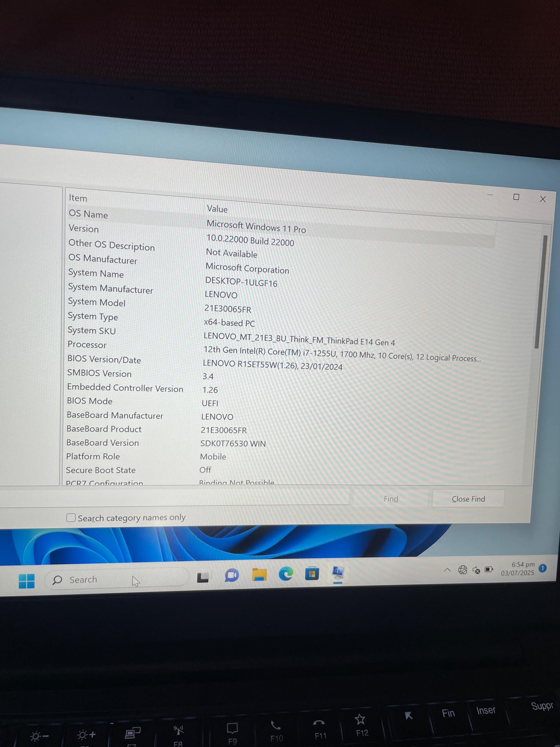This screenshot has width=560, height=747.
Task: Click the Close Find button
Action: [x=468, y=499]
